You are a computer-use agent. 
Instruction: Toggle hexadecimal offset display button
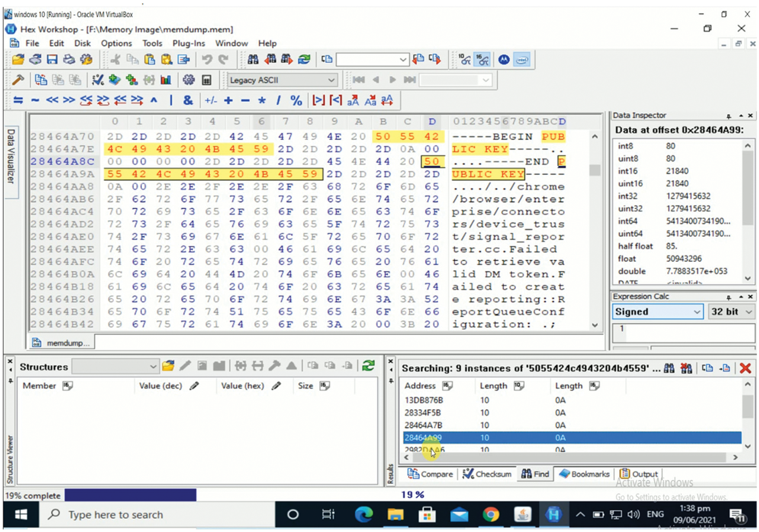coord(482,59)
